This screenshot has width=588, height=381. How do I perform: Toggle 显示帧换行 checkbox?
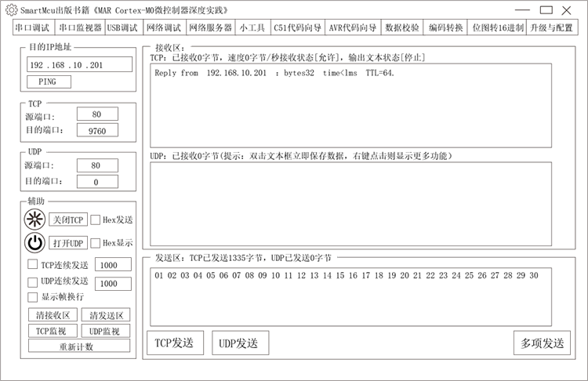pyautogui.click(x=33, y=297)
